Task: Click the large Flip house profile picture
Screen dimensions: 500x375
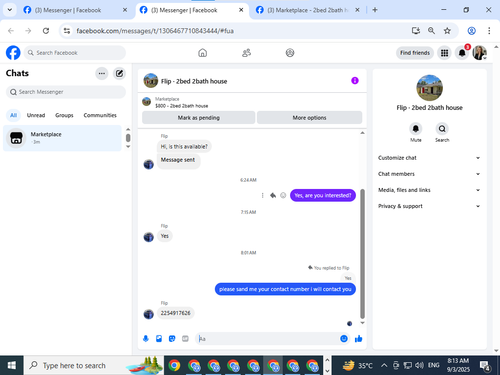Action: coord(429,88)
